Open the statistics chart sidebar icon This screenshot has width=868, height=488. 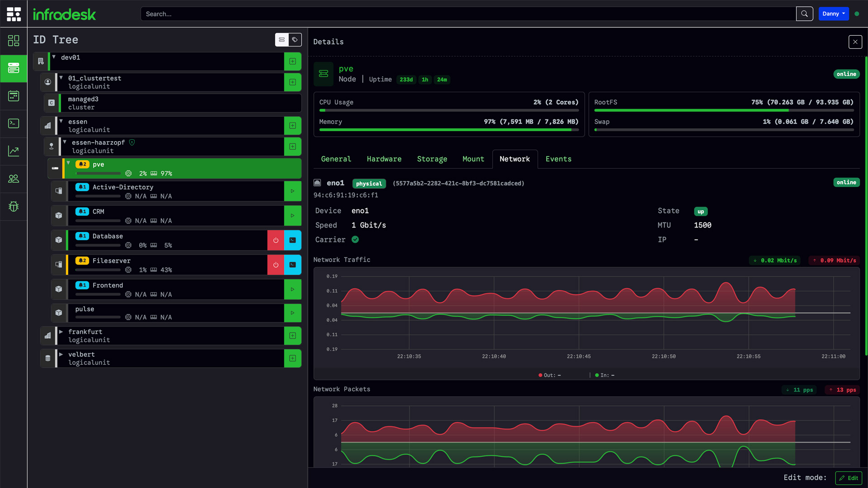(x=14, y=151)
